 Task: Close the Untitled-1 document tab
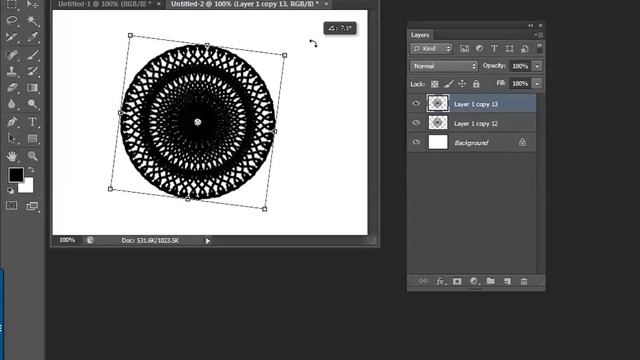[158, 4]
